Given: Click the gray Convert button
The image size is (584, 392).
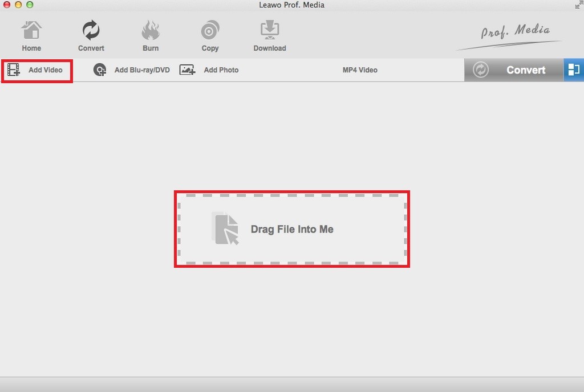Looking at the screenshot, I should click(525, 70).
